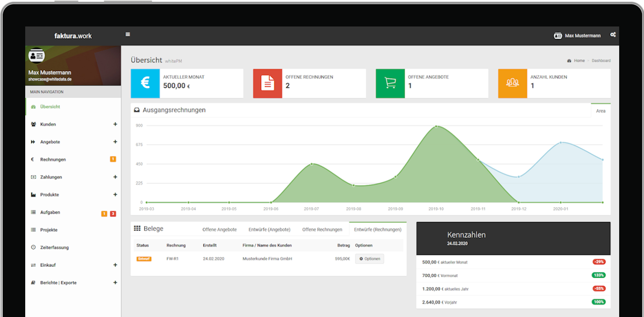Click the inbox icon next to Ausgangsrechnungen
This screenshot has height=317, width=644.
[x=137, y=110]
